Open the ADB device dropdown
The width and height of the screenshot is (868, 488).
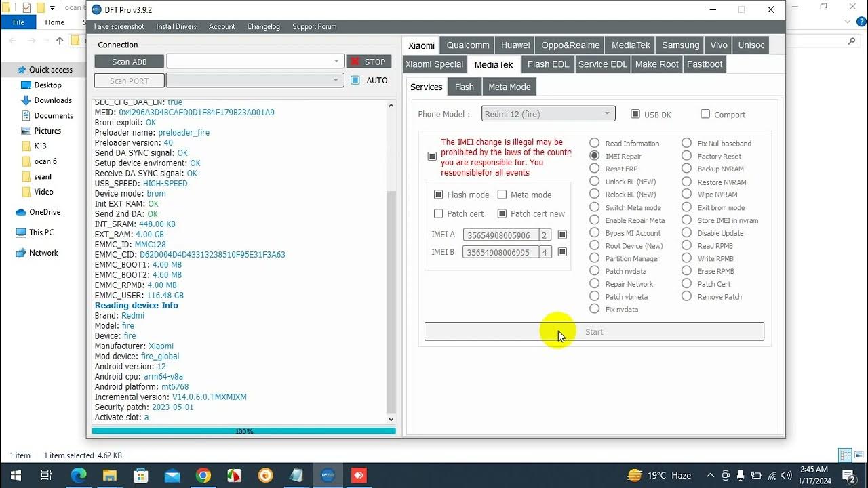256,62
